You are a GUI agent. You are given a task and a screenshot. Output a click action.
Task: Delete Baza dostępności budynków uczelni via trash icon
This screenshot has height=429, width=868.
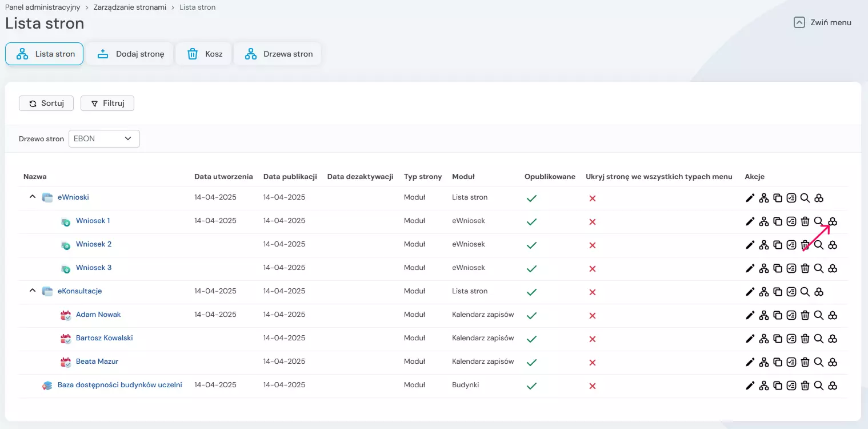(805, 386)
